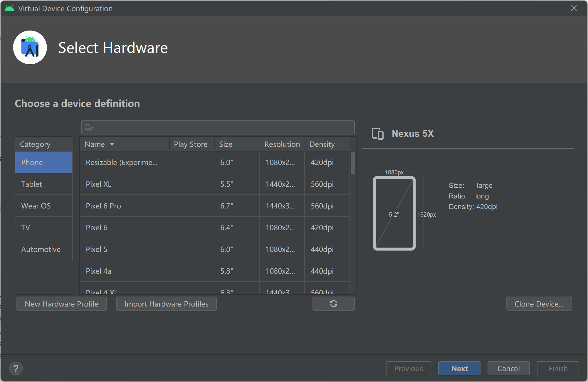Click the question mark help icon
The image size is (588, 382).
point(16,367)
